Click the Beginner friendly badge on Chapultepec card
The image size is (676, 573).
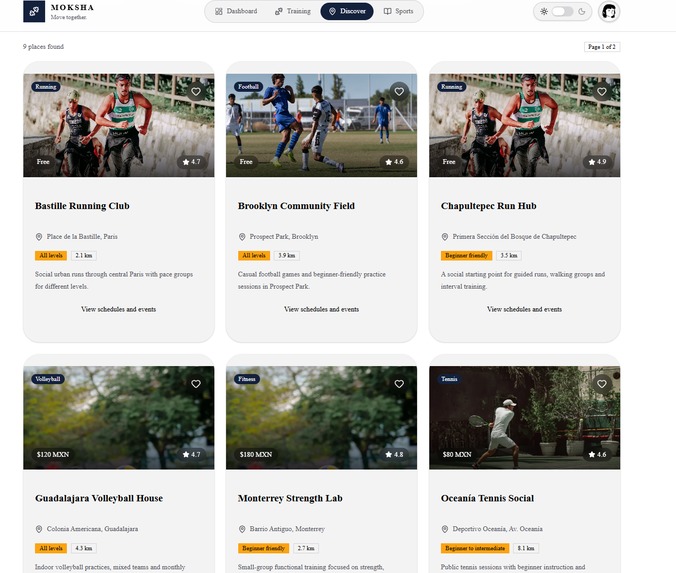[x=466, y=256]
